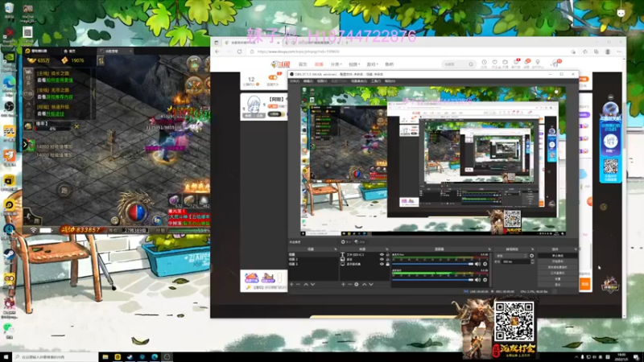The width and height of the screenshot is (644, 362).
Task: Open the OBS Edit menu
Action: [308, 81]
